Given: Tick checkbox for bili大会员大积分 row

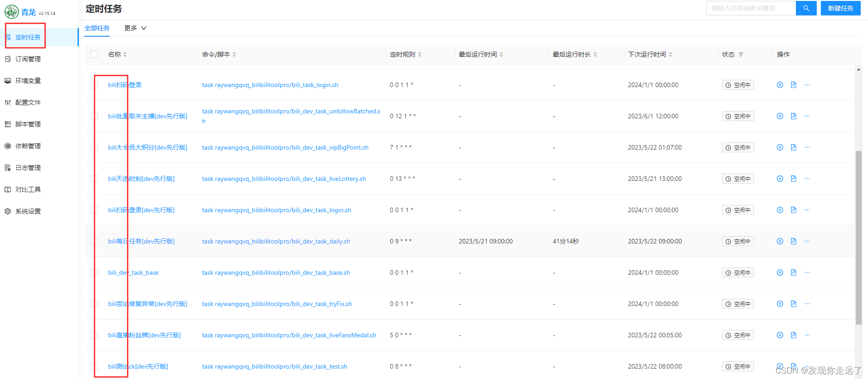Looking at the screenshot, I should click(x=94, y=147).
